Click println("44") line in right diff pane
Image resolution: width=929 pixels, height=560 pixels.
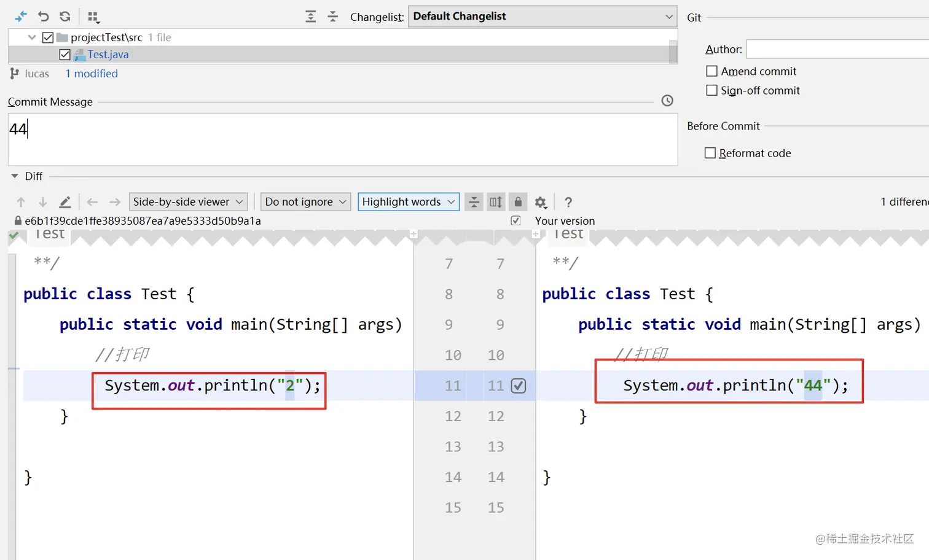(x=735, y=386)
